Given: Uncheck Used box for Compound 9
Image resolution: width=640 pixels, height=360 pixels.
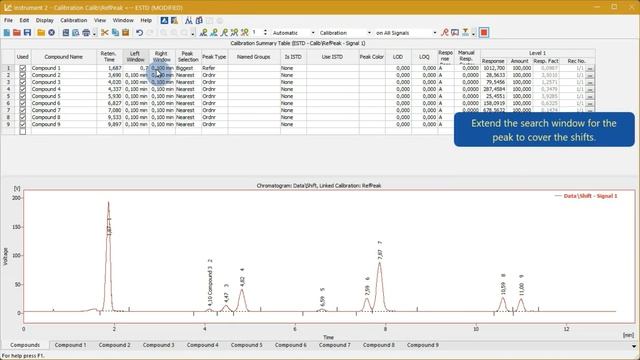Looking at the screenshot, I should [x=22, y=124].
